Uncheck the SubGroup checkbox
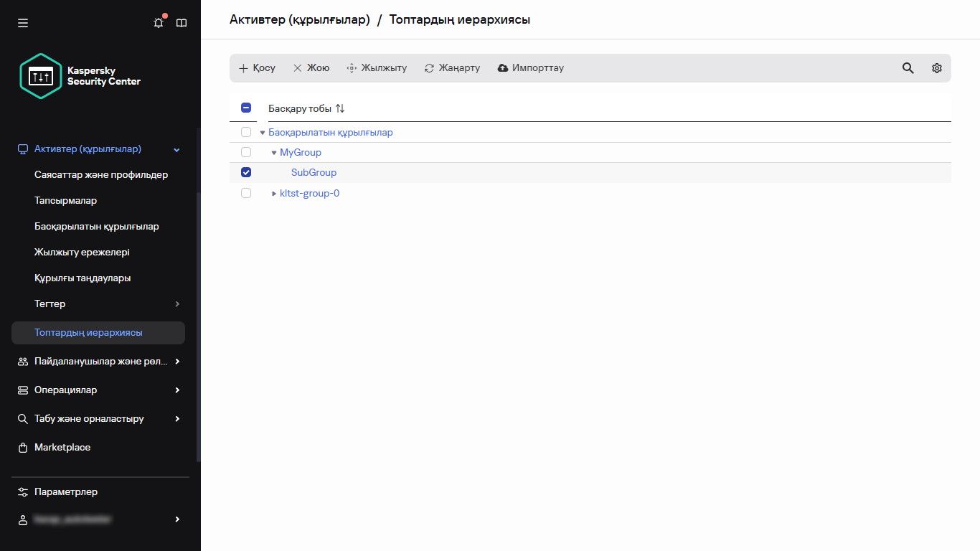Viewport: 980px width, 551px height. [x=246, y=172]
